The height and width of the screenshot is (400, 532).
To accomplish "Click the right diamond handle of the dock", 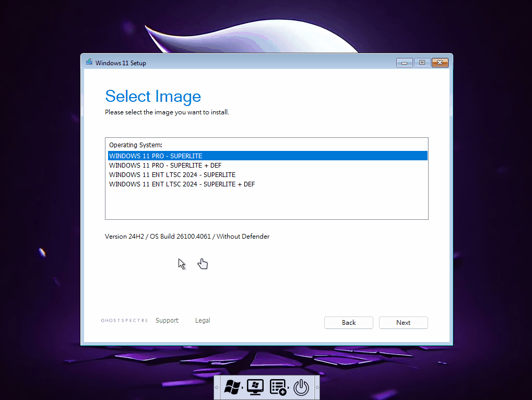I will (x=317, y=387).
